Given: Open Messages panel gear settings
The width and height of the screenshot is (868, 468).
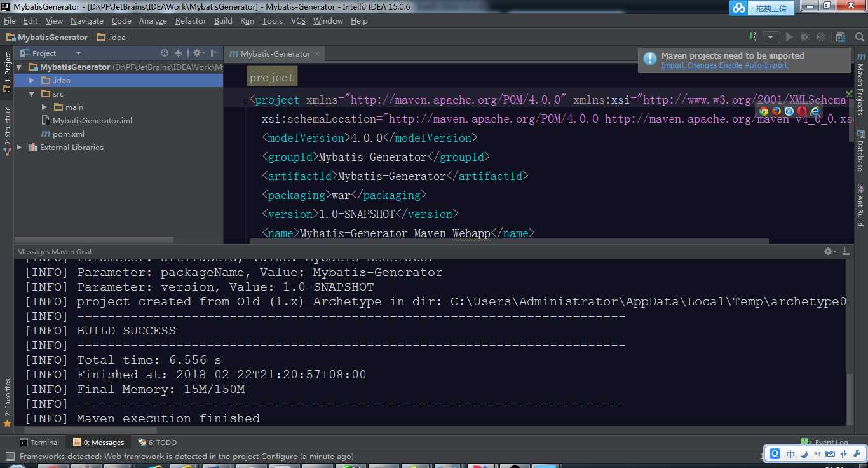Looking at the screenshot, I should coord(830,251).
